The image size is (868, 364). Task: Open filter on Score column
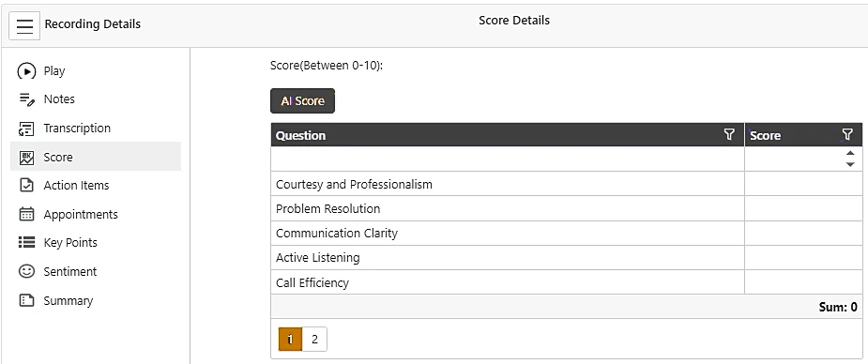[x=847, y=134]
